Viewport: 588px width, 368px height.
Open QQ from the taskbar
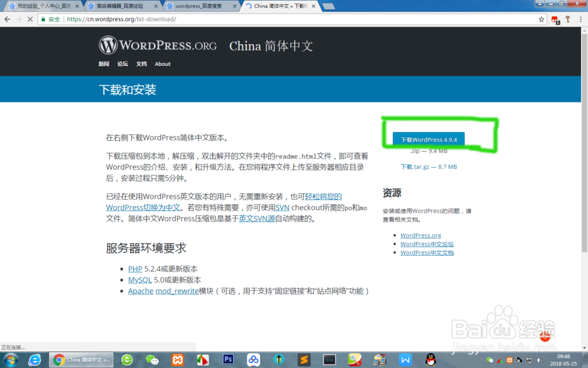click(431, 360)
